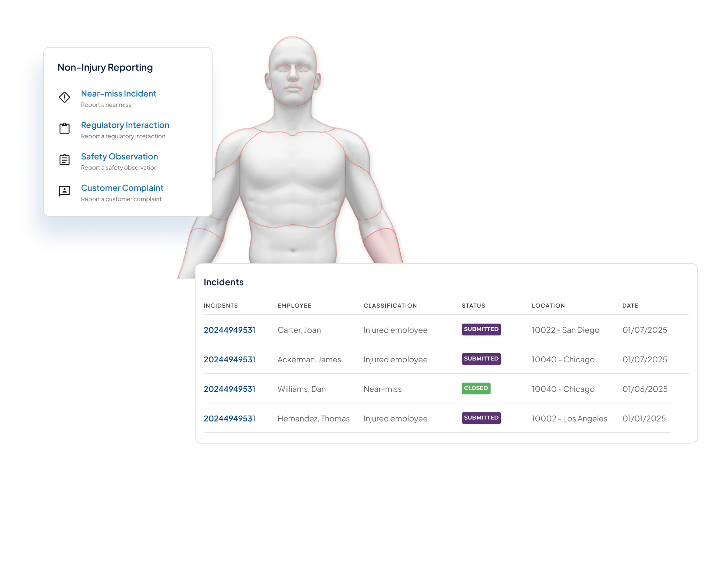
Task: Open Hernandez, Thomas's incident number link
Action: (229, 419)
